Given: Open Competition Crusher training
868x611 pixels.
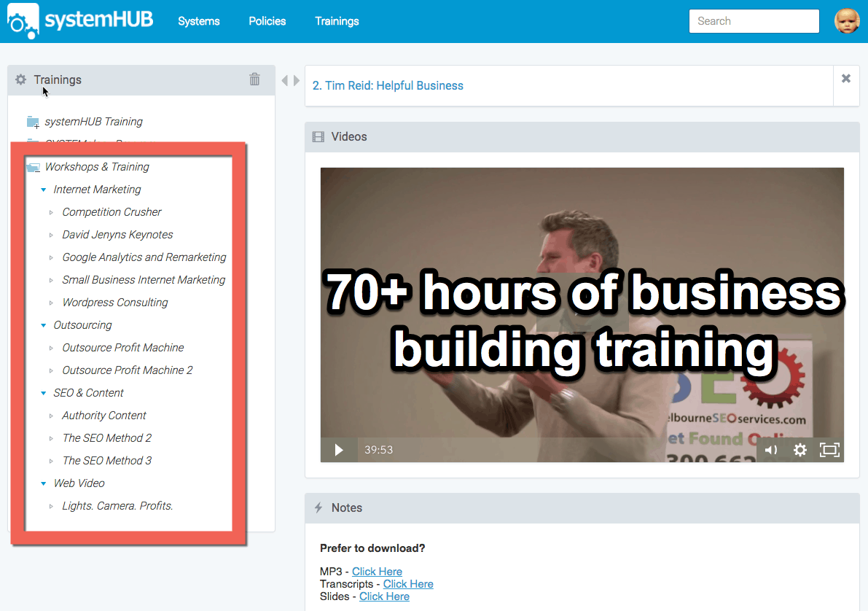Looking at the screenshot, I should point(112,212).
